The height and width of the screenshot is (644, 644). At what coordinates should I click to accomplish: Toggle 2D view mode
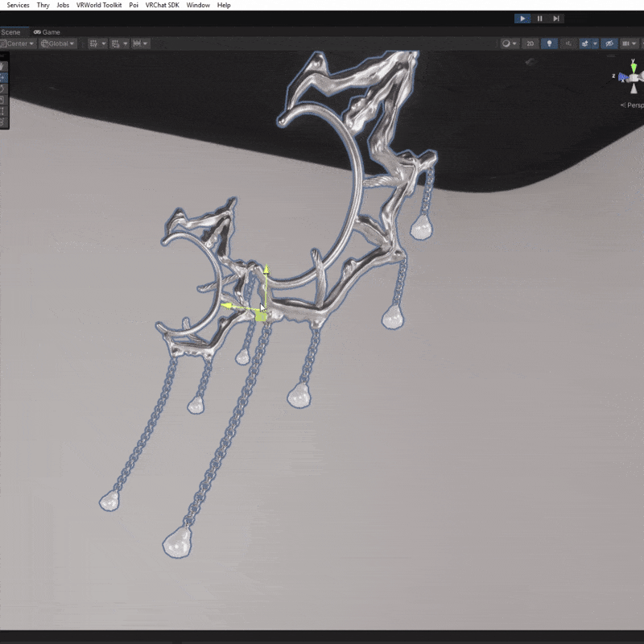(530, 43)
